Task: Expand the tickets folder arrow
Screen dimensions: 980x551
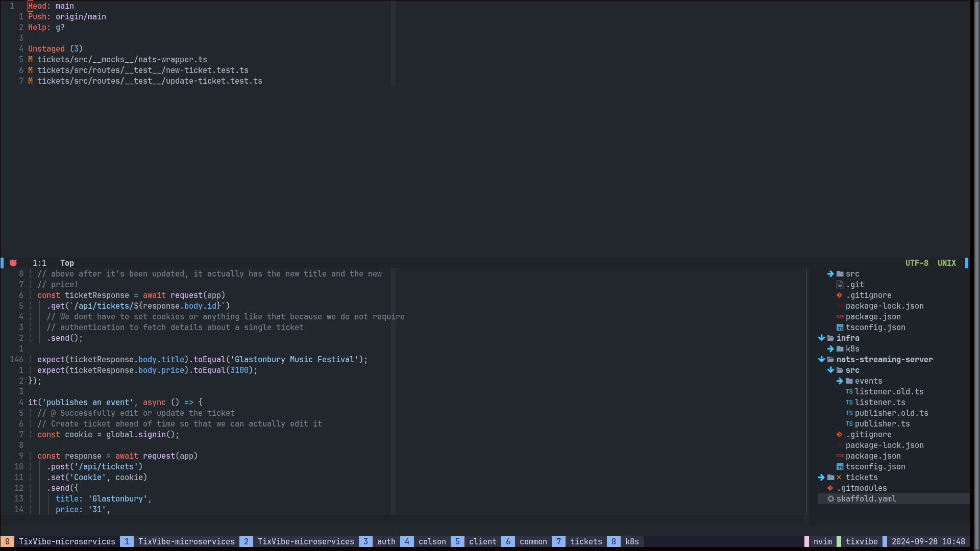Action: (821, 478)
